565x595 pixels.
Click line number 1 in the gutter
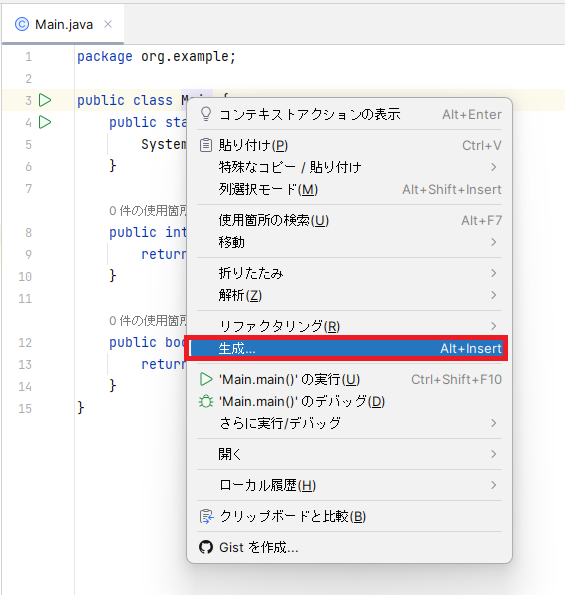[28, 57]
